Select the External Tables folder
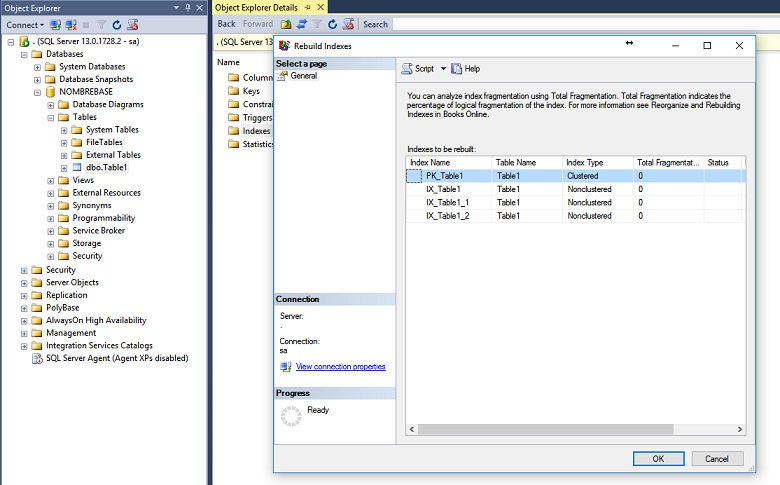The image size is (780, 485). (113, 155)
